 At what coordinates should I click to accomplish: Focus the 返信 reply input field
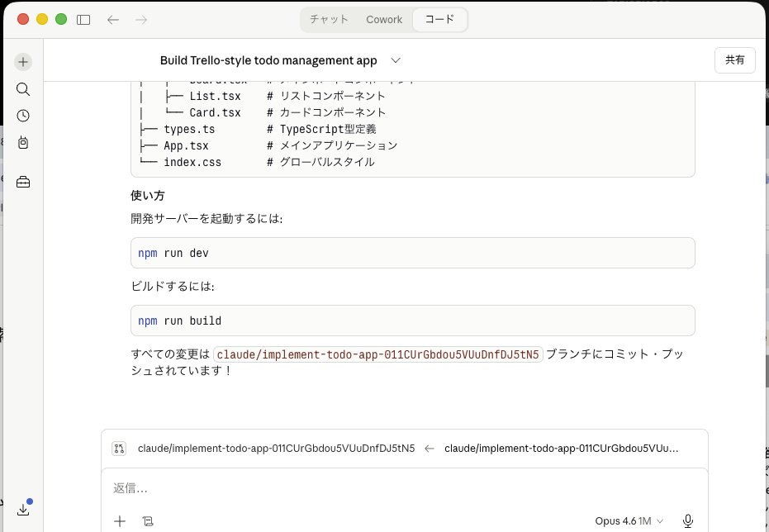(x=405, y=488)
